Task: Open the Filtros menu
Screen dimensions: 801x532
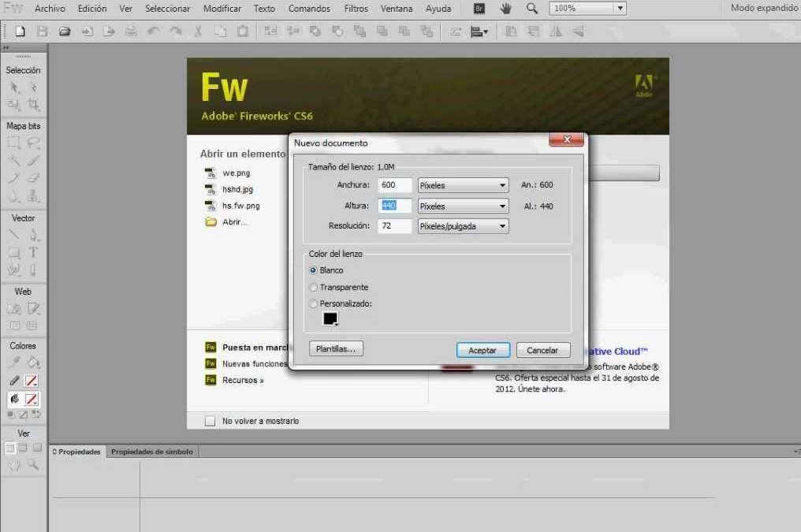Action: 356,9
